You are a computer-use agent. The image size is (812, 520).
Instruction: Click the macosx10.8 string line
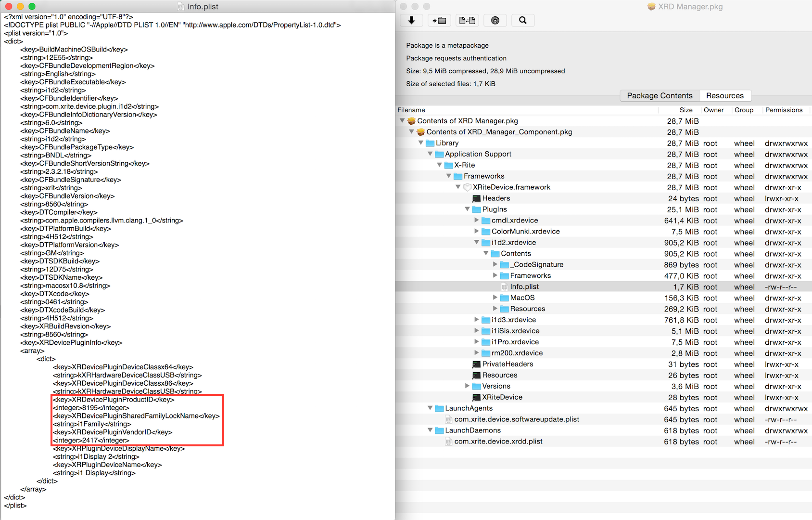point(65,286)
